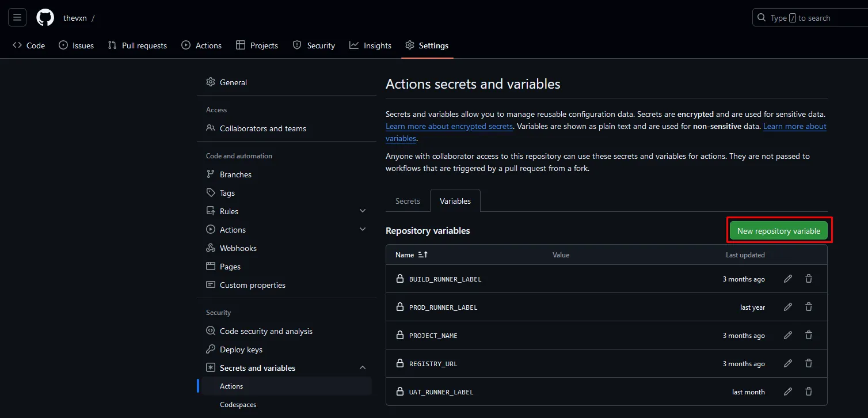This screenshot has width=868, height=418.
Task: Open the Pull requests tab
Action: tap(137, 45)
